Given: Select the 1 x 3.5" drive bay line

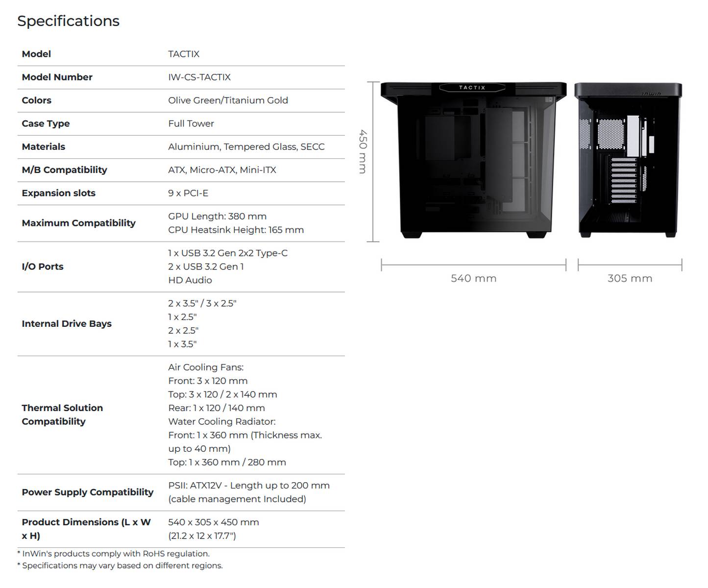Looking at the screenshot, I should 182,344.
